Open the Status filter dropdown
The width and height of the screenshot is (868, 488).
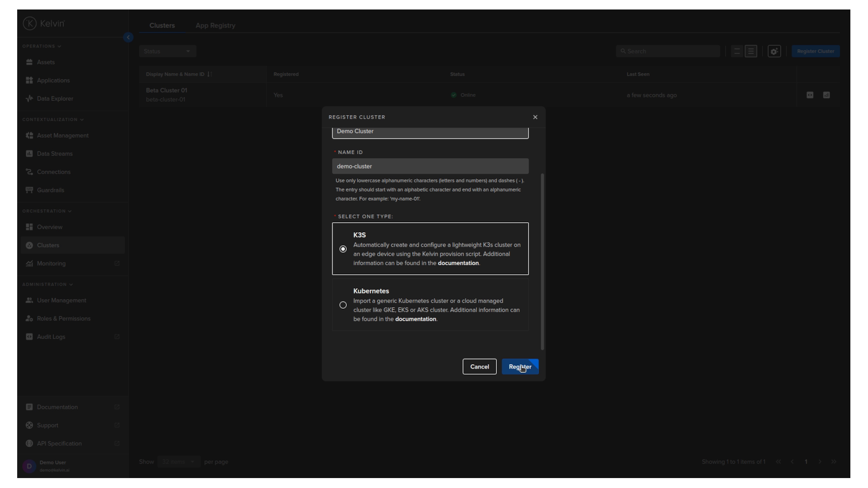point(167,52)
